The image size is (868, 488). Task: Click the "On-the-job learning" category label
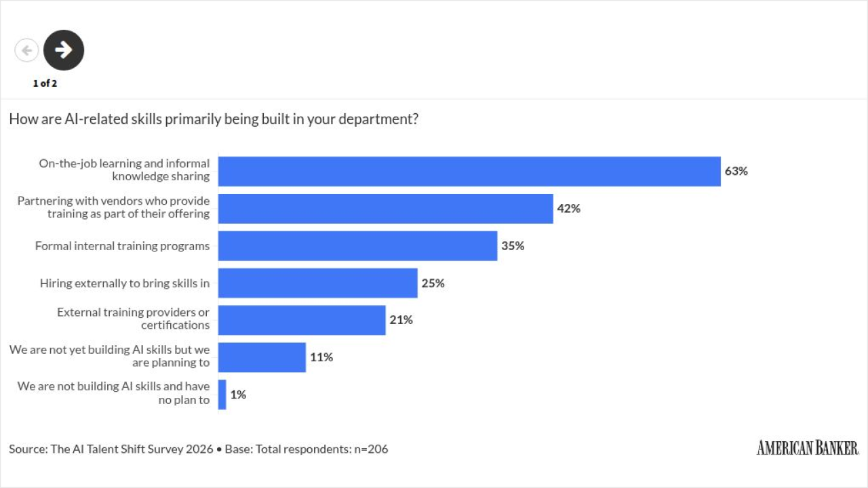click(124, 170)
